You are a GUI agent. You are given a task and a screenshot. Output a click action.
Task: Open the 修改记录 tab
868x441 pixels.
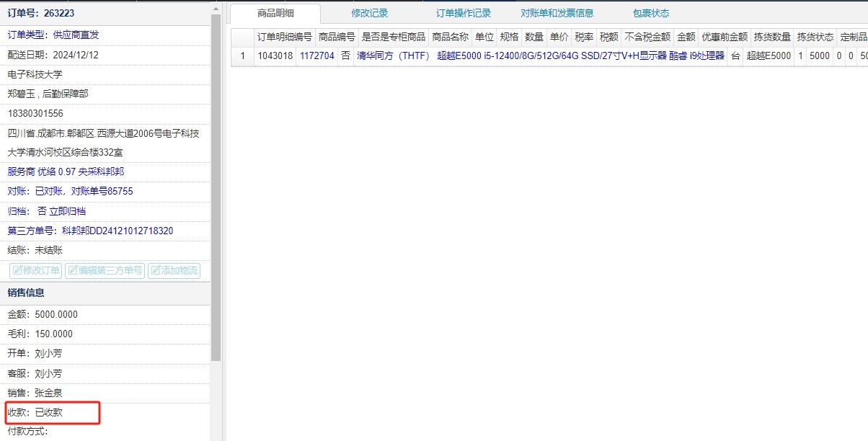[x=370, y=13]
